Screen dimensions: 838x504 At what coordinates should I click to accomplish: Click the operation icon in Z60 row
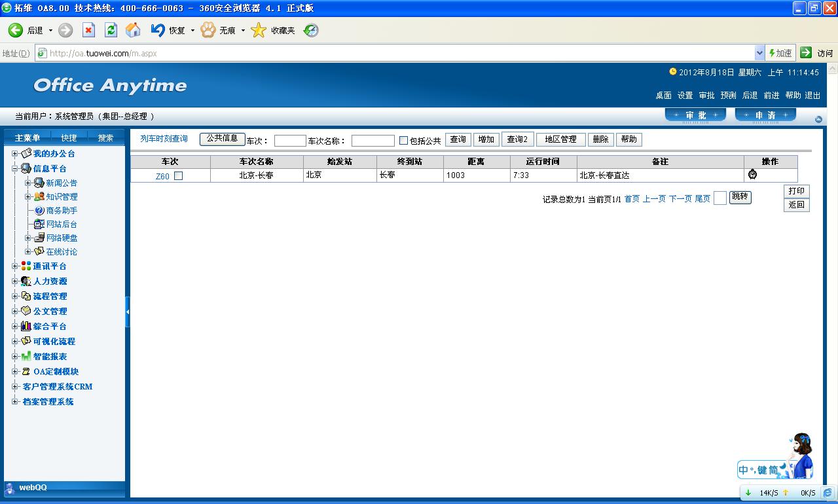click(x=752, y=175)
